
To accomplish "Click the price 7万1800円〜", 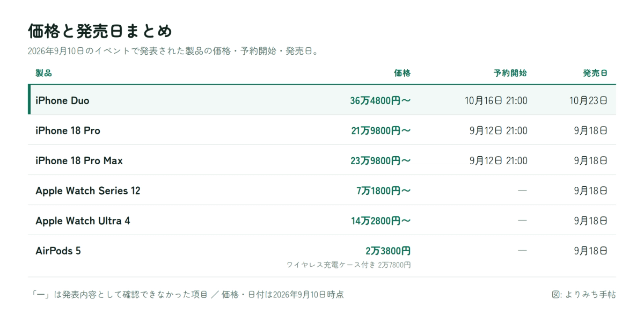I will [x=384, y=191].
